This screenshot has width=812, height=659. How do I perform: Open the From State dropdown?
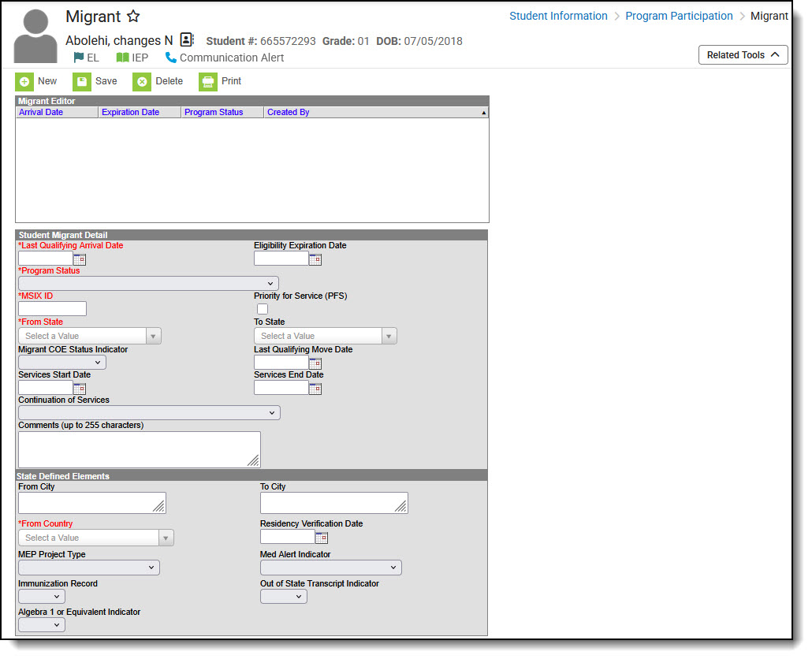point(90,337)
